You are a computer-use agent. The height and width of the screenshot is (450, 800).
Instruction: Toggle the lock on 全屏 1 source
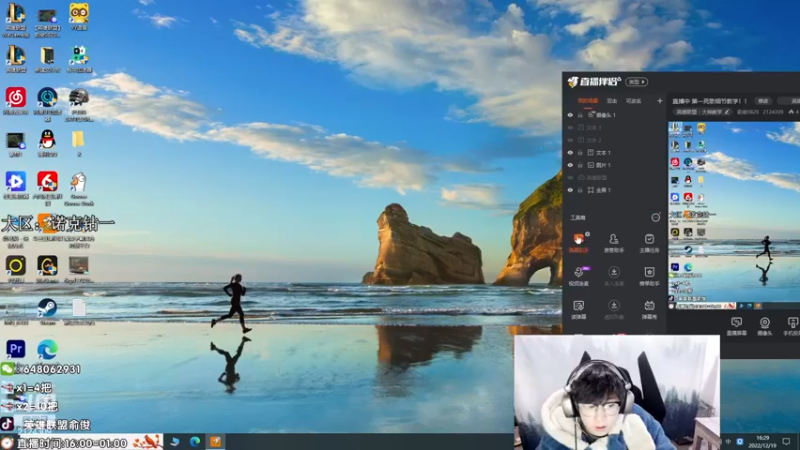(x=580, y=190)
